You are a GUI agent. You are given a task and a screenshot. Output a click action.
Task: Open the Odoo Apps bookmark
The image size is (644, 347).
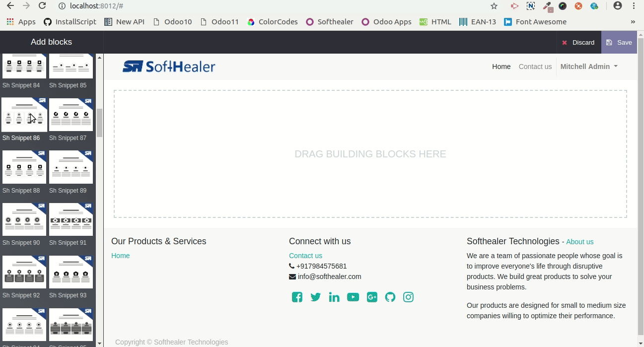(387, 22)
